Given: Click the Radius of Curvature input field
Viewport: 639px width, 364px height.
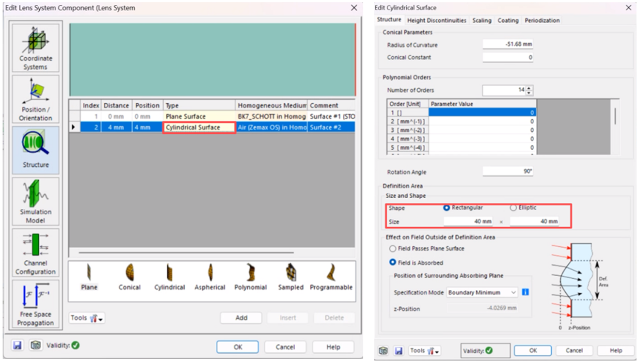Looking at the screenshot, I should (508, 45).
